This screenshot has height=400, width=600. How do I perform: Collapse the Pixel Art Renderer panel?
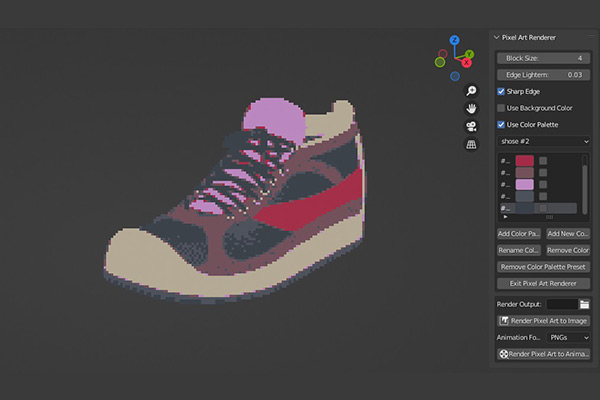pyautogui.click(x=496, y=37)
